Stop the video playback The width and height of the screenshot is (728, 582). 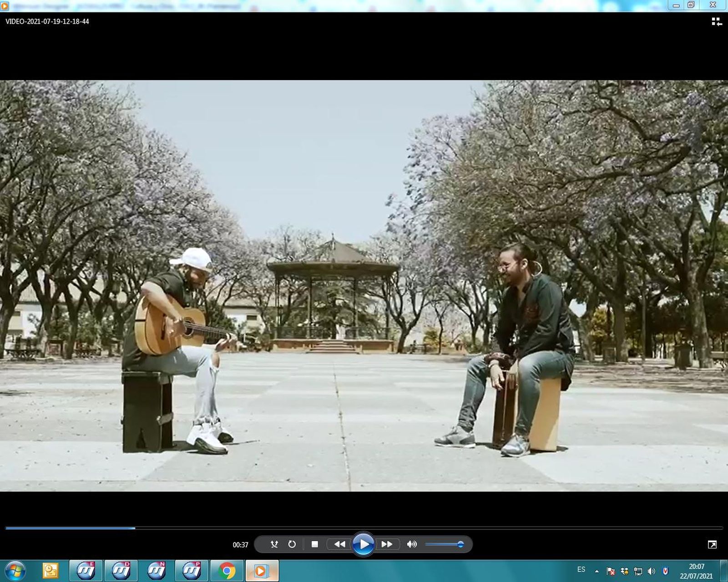point(314,544)
